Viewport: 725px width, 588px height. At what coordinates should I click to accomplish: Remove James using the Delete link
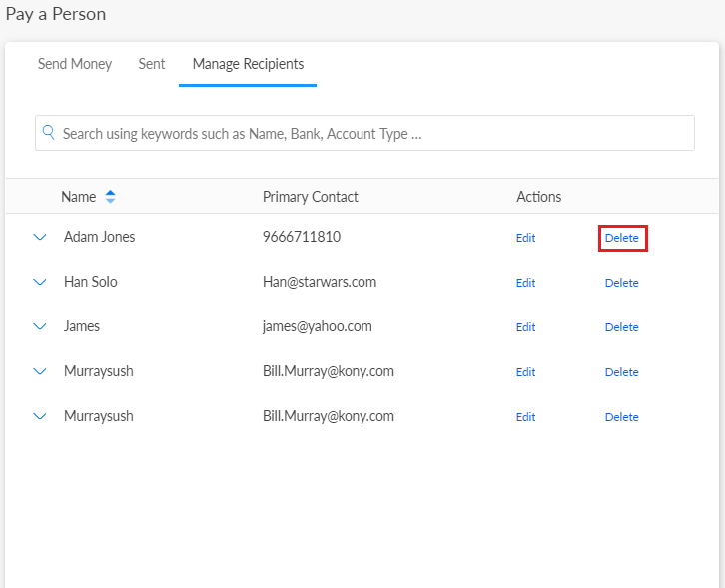pos(621,327)
